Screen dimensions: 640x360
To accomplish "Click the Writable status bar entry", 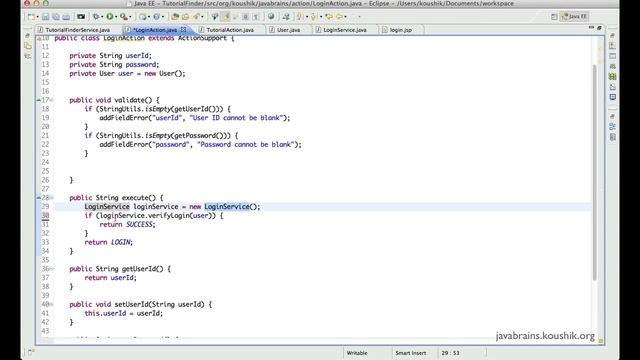I will coord(357,353).
